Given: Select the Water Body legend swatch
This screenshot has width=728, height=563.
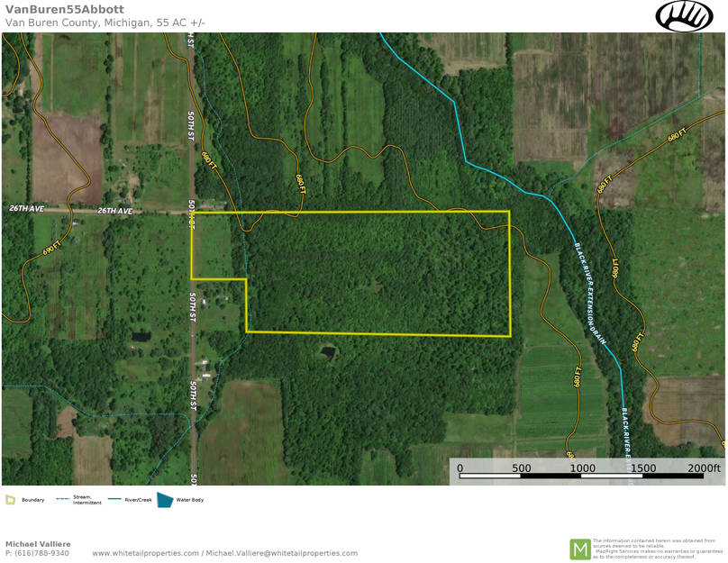Looking at the screenshot, I should coord(165,500).
